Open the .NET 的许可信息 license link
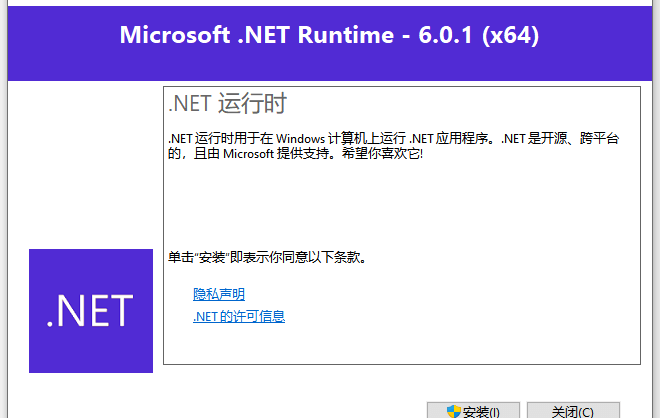This screenshot has height=418, width=660. pos(239,316)
